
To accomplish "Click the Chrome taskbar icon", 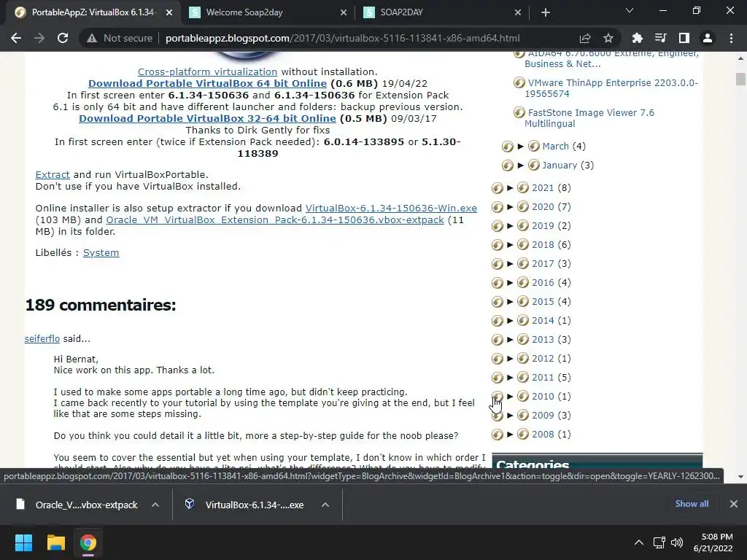I will point(88,542).
